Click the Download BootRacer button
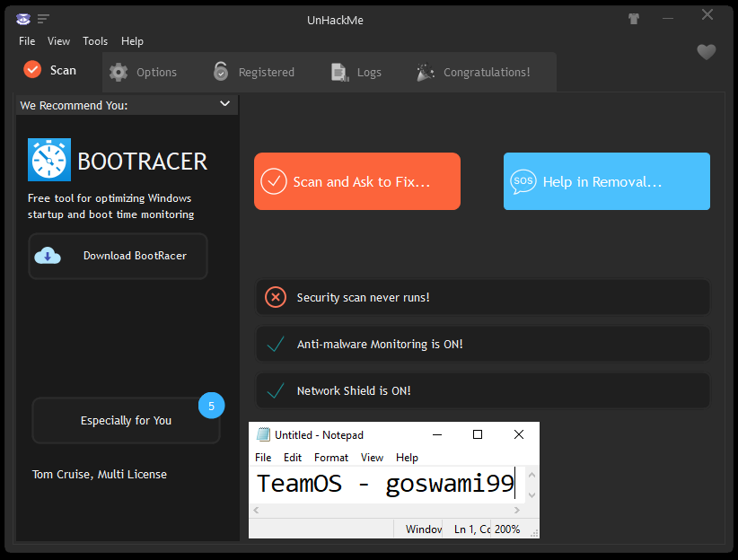738x560 pixels. click(118, 256)
